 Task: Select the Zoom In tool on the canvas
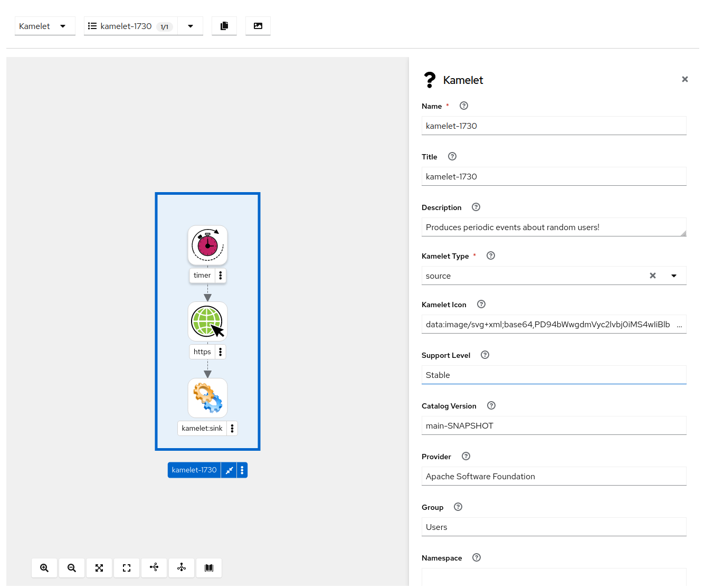pyautogui.click(x=44, y=568)
